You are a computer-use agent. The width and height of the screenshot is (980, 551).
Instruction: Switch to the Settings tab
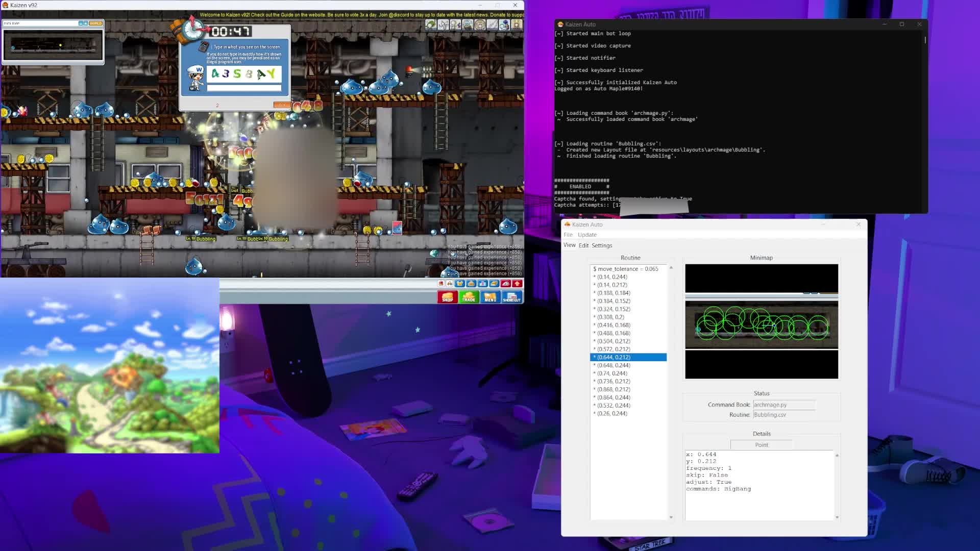tap(602, 245)
